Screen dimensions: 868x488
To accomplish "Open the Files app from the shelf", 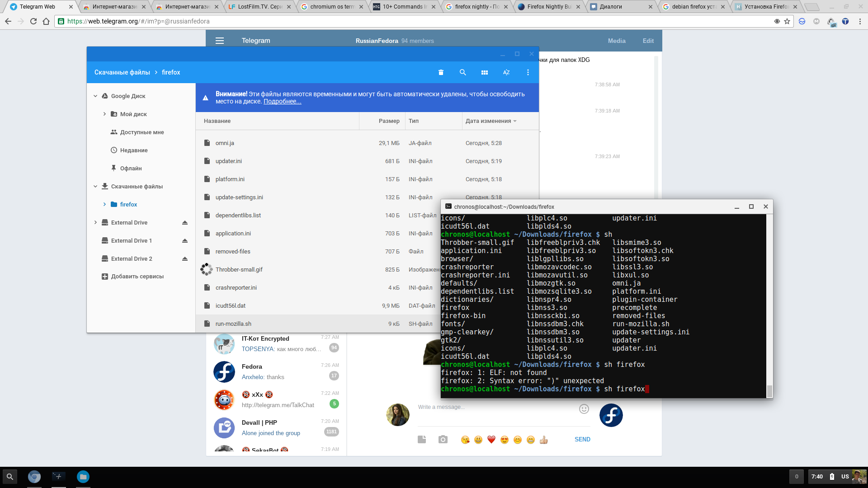I will click(83, 477).
